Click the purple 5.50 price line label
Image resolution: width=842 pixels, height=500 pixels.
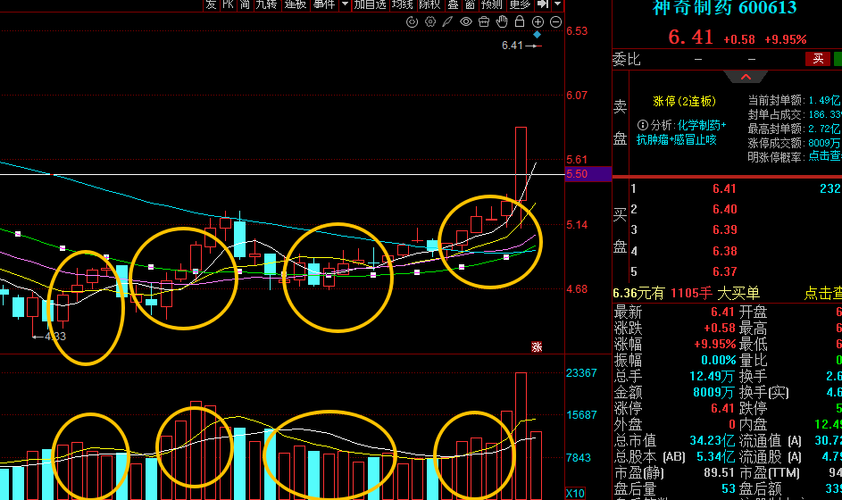click(x=588, y=174)
